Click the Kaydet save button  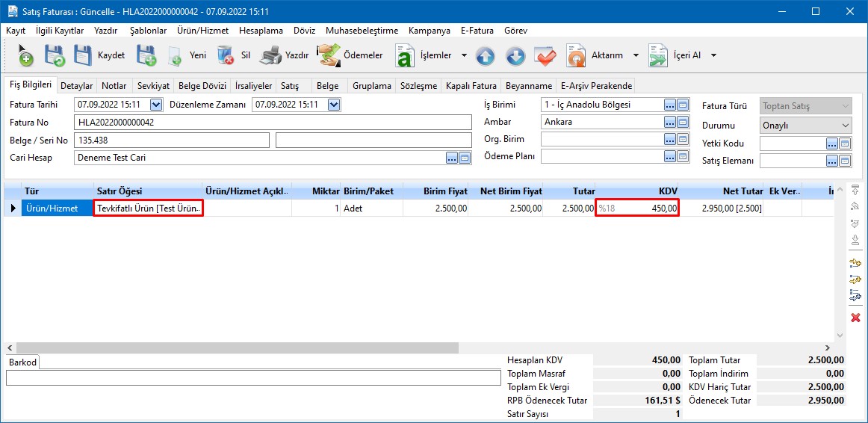(99, 55)
